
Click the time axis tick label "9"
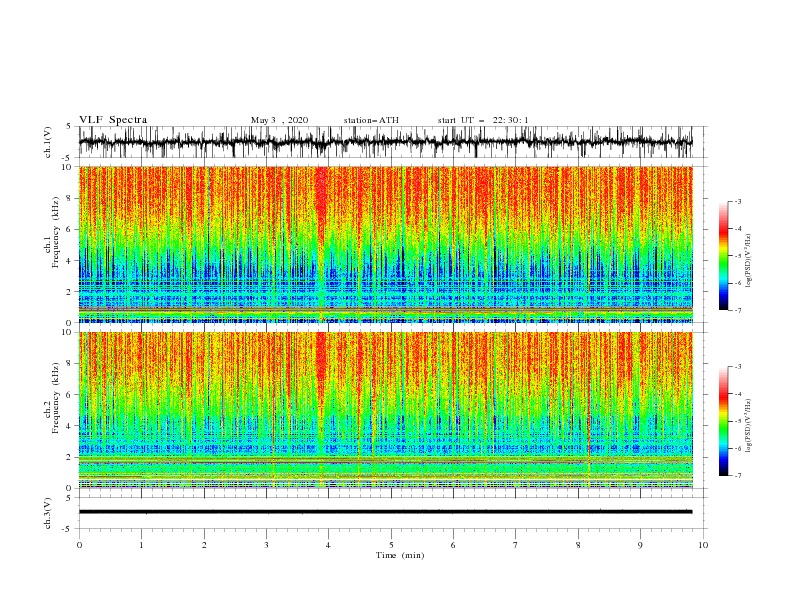click(640, 545)
